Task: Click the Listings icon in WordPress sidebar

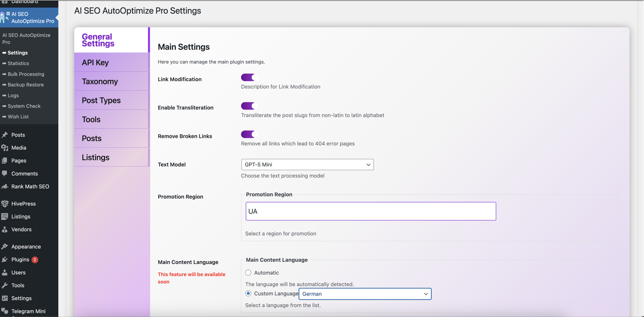Action: coord(5,217)
